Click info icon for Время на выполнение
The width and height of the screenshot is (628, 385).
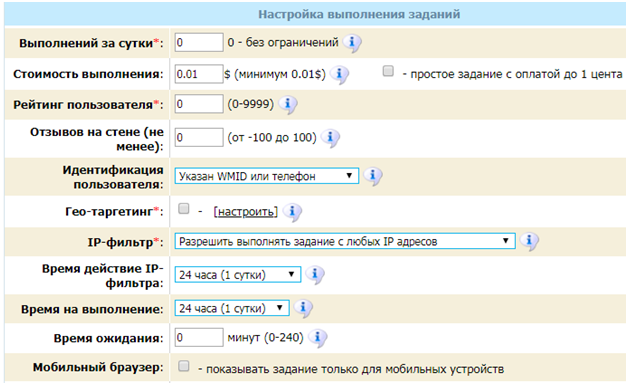pos(303,308)
